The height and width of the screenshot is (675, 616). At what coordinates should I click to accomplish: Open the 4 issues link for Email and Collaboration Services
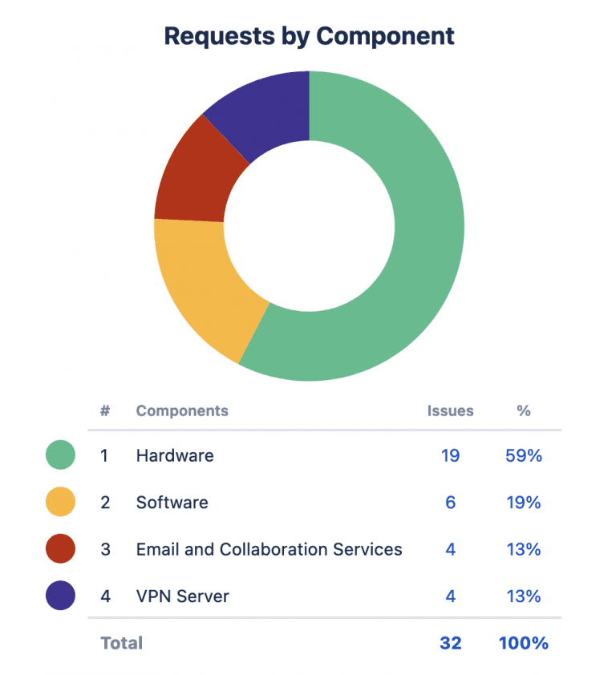(450, 549)
